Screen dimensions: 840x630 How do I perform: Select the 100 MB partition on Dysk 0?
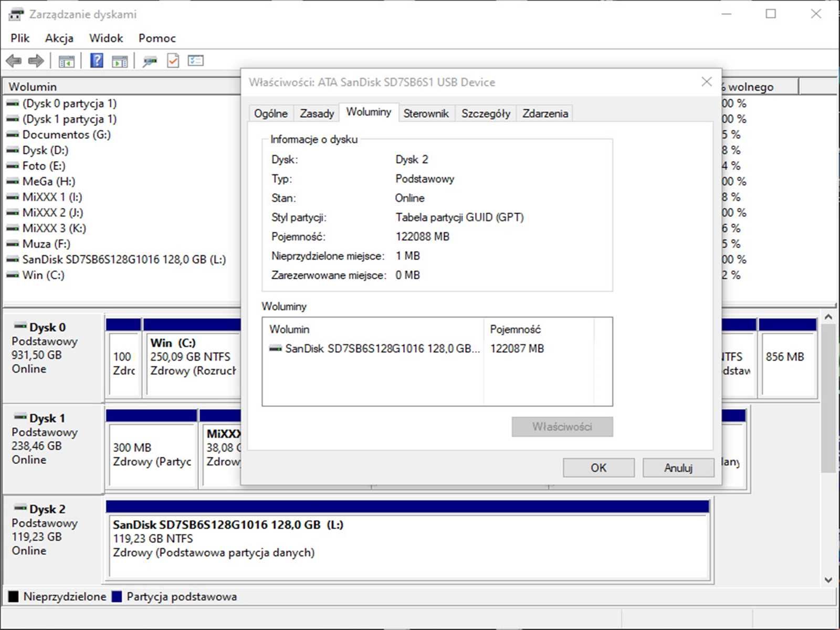click(x=123, y=357)
